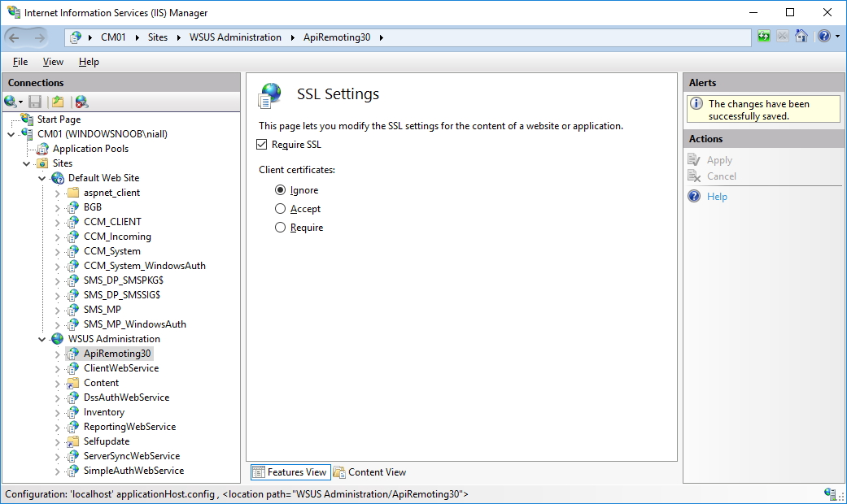Click the WSUS Administration breadcrumb
This screenshot has height=504, width=847.
pyautogui.click(x=235, y=37)
